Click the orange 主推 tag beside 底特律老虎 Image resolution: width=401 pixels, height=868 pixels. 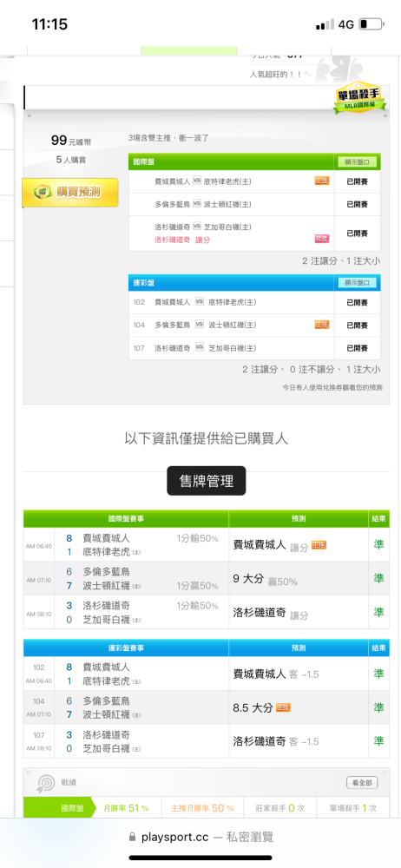click(322, 181)
